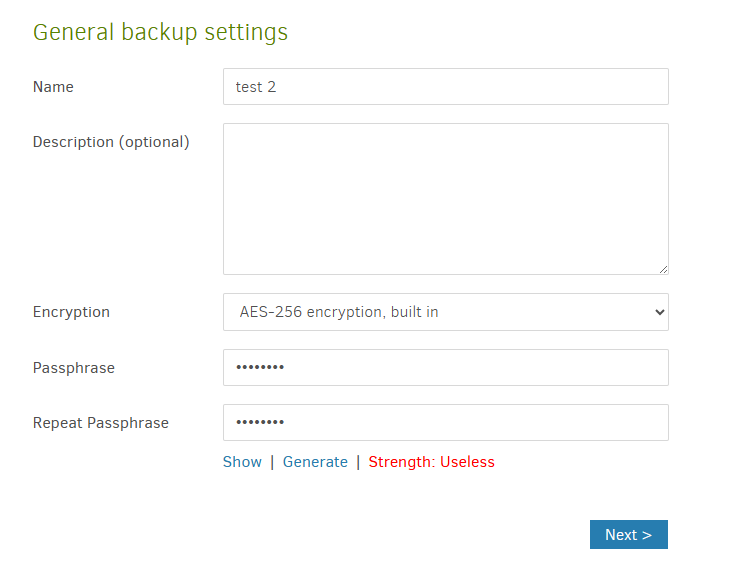Click the Passphrase label
Viewport: 738px width, 561px height.
point(74,368)
